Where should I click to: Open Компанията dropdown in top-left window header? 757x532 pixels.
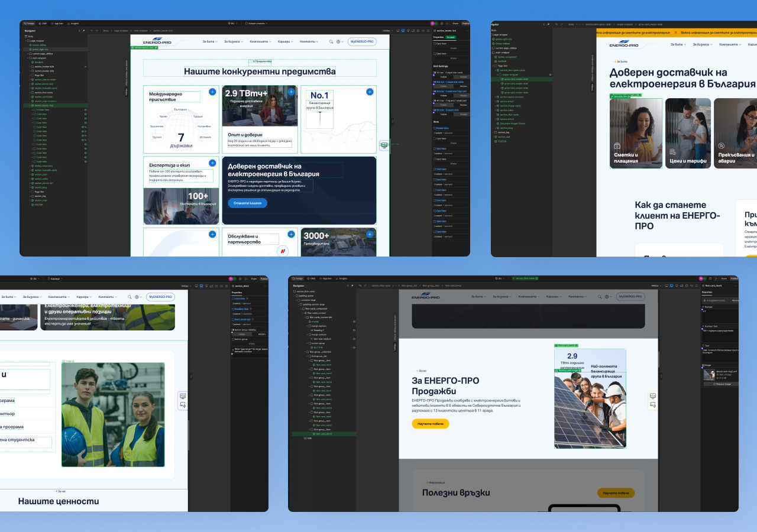[261, 41]
